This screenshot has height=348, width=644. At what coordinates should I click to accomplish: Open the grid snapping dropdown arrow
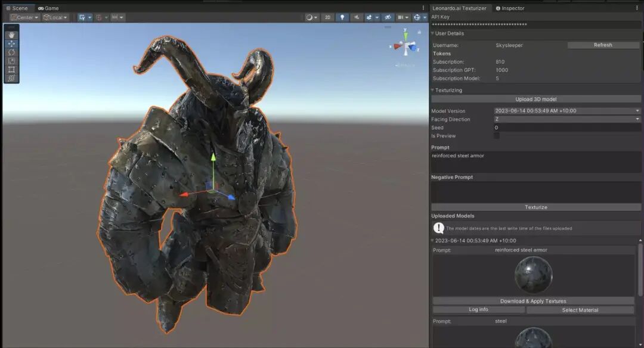[x=89, y=17]
